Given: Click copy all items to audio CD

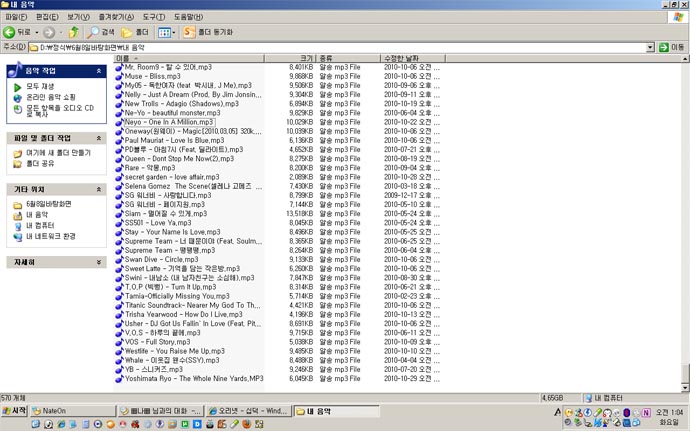Looking at the screenshot, I should tap(60, 111).
